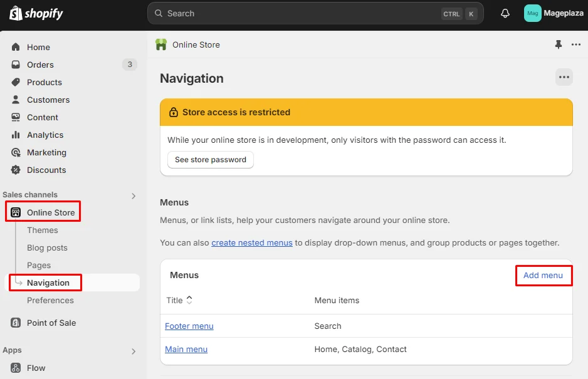Click the search magnifier icon
Screen dimensions: 588x379
pyautogui.click(x=159, y=14)
